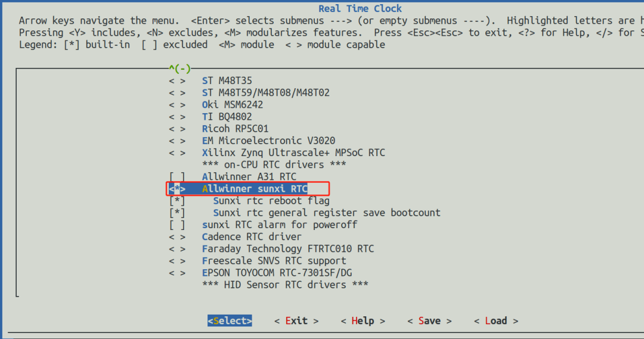The width and height of the screenshot is (644, 339).
Task: Toggle the Allwinner sunxi RTC built-in marker
Action: (x=177, y=189)
